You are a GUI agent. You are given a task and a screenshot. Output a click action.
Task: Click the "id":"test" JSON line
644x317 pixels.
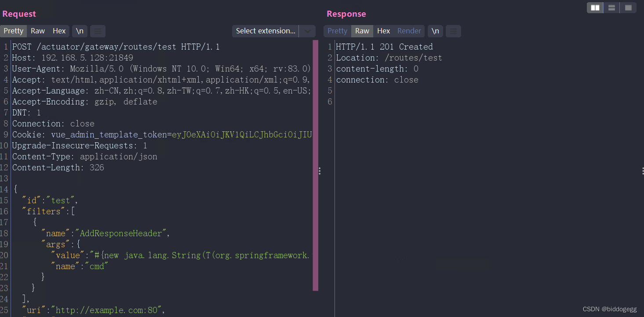click(x=50, y=200)
